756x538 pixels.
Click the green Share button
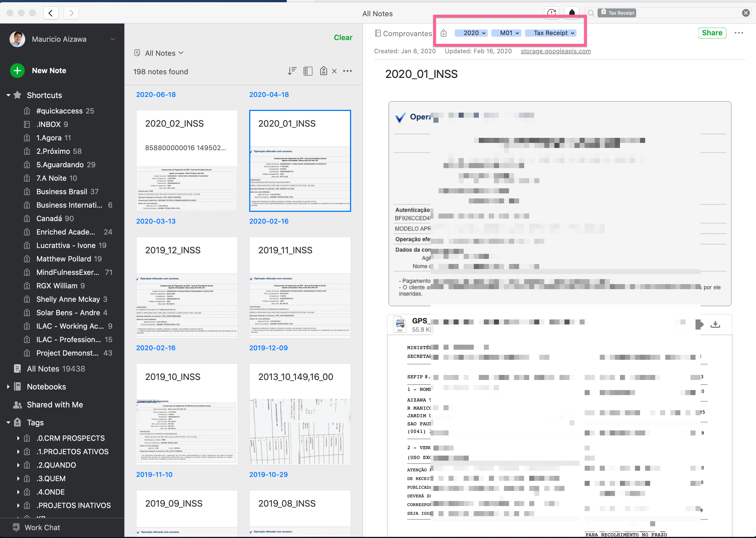pos(712,33)
